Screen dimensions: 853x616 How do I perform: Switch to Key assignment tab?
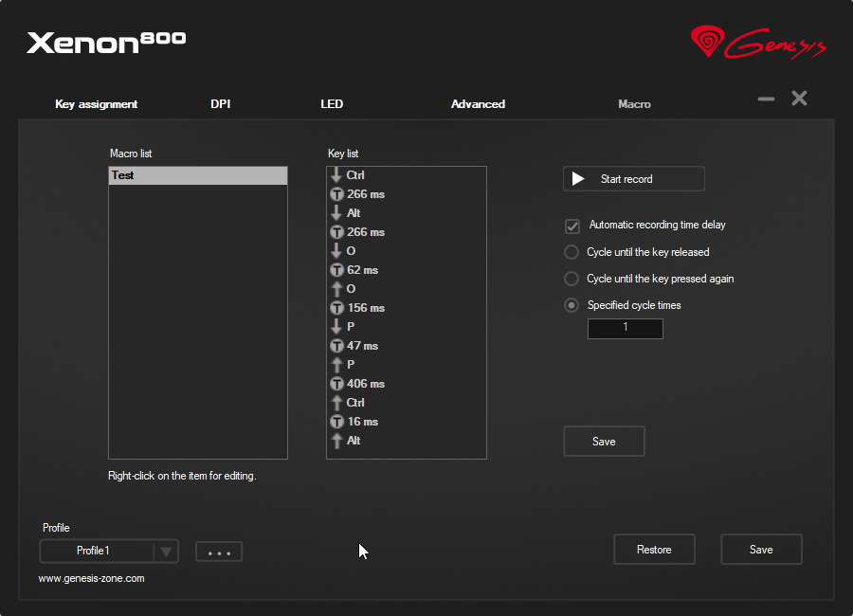[x=97, y=104]
